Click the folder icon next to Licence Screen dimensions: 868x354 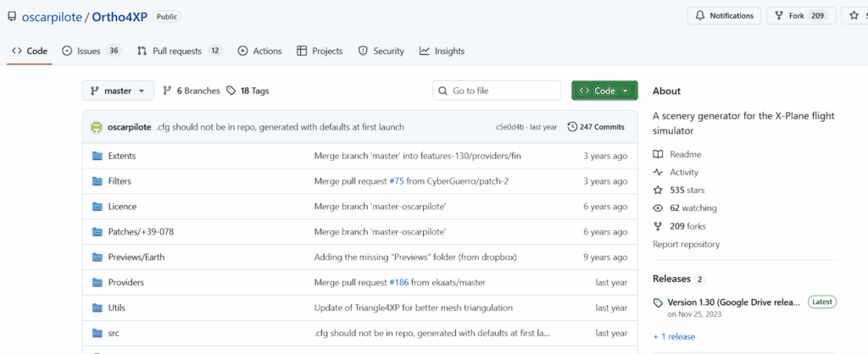coord(98,207)
